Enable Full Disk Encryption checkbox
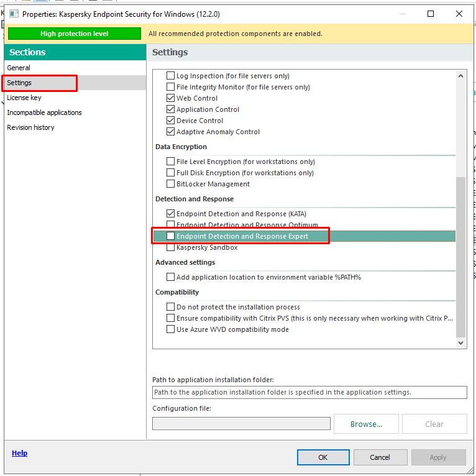Viewport: 476px width, 476px height. pyautogui.click(x=170, y=173)
